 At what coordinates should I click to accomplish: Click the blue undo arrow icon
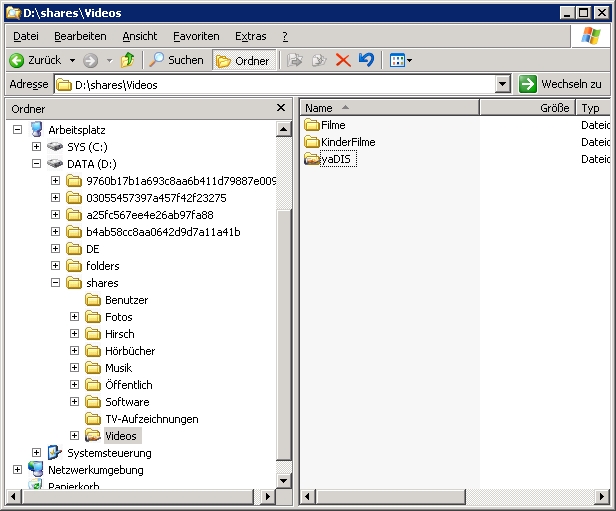tap(366, 60)
